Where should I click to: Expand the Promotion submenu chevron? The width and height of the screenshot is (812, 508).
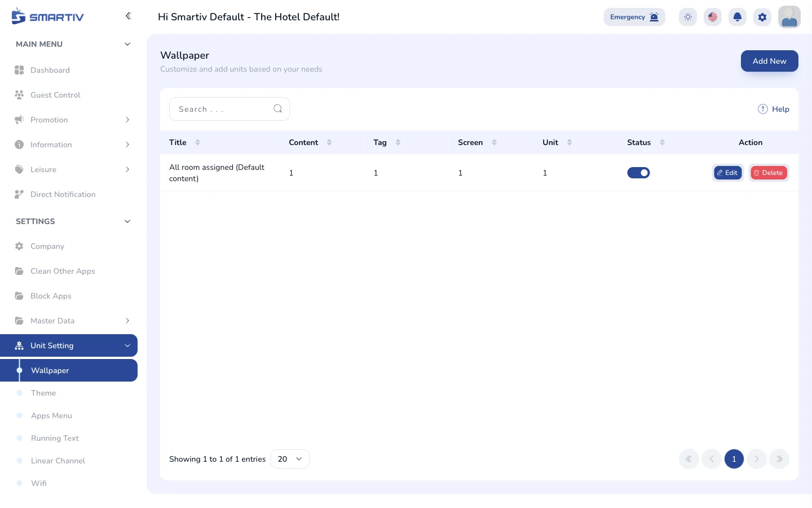pyautogui.click(x=127, y=120)
